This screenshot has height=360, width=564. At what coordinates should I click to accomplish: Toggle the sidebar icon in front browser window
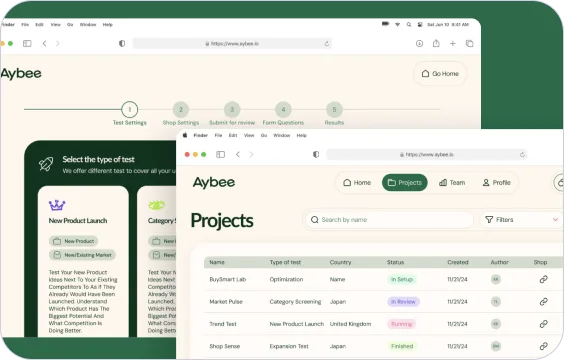point(220,154)
